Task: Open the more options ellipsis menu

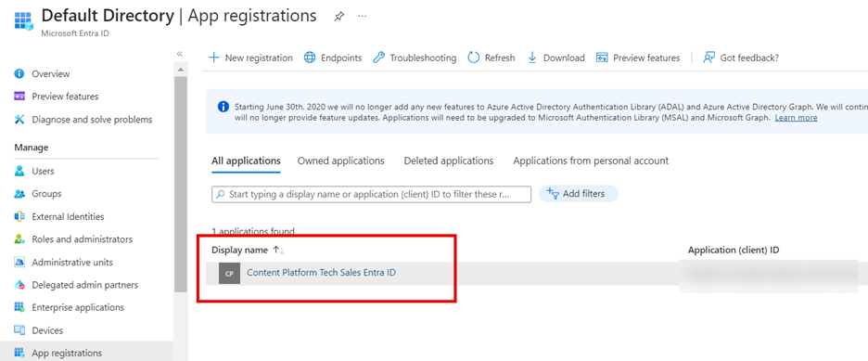Action: click(x=362, y=16)
